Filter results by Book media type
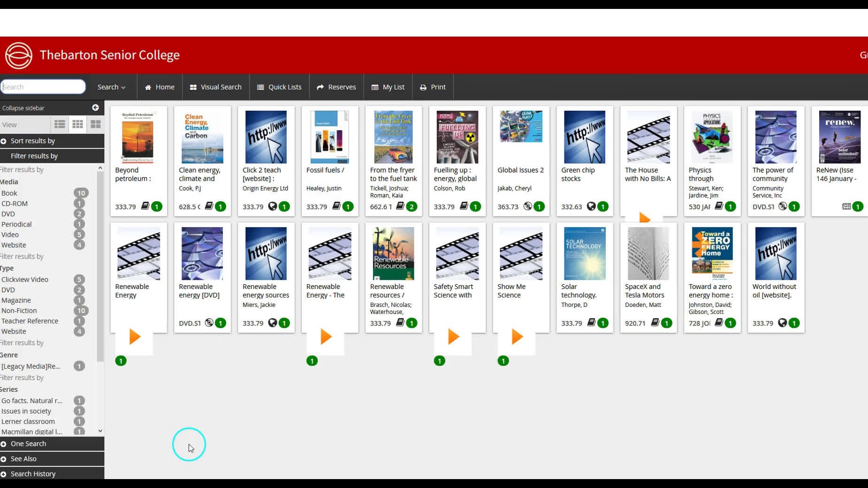Image resolution: width=868 pixels, height=488 pixels. coord(9,193)
